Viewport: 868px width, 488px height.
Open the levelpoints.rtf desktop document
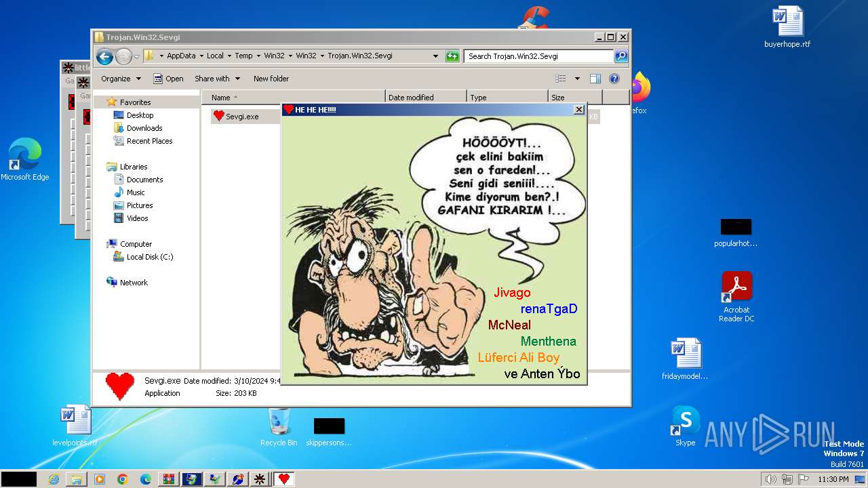point(75,426)
